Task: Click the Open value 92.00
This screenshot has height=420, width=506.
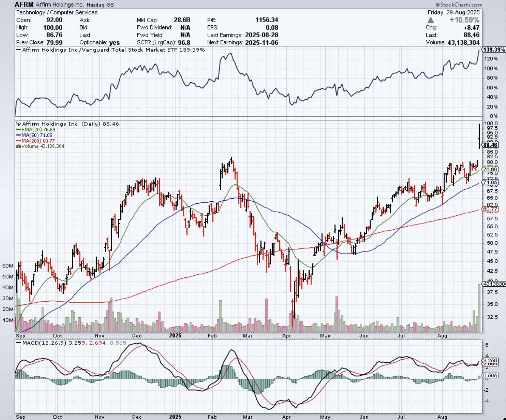Action: point(54,20)
